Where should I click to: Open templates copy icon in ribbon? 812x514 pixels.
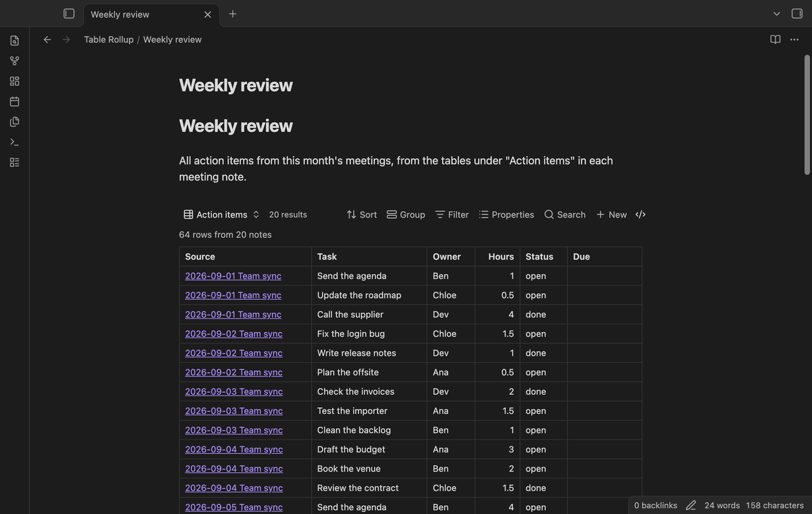(x=14, y=122)
